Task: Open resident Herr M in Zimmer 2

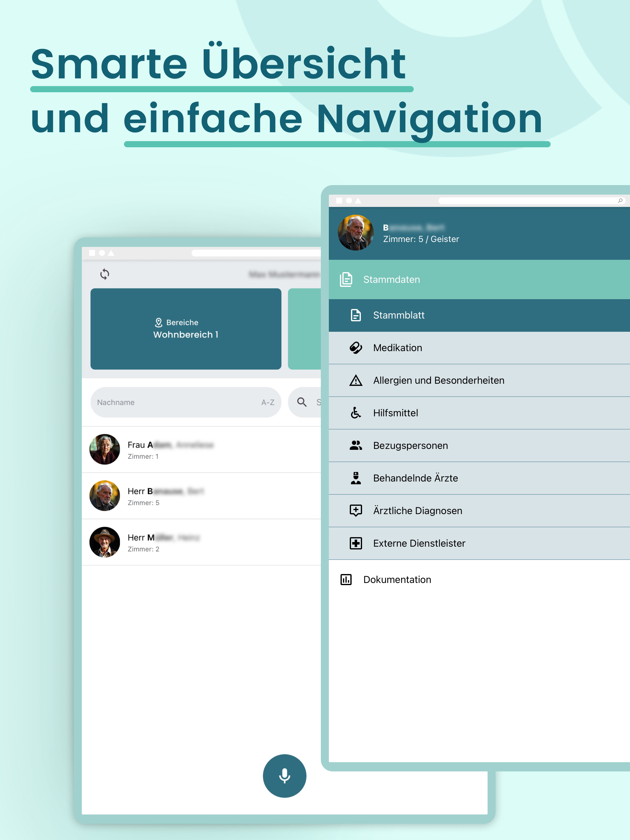Action: click(201, 542)
